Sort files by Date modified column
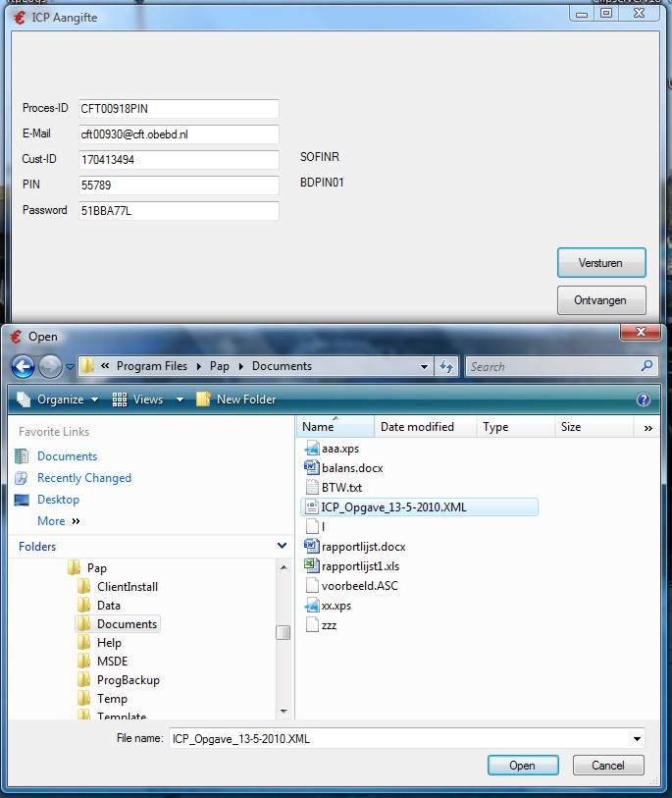The height and width of the screenshot is (798, 672). click(417, 427)
